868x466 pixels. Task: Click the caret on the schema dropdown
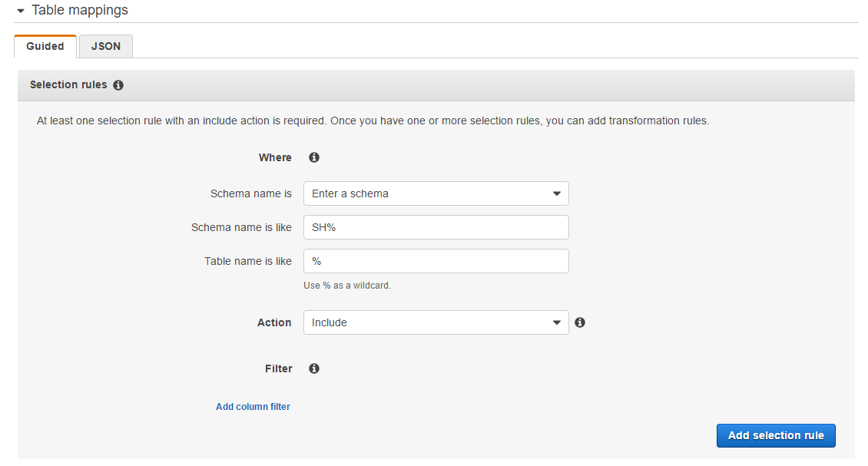pyautogui.click(x=556, y=193)
